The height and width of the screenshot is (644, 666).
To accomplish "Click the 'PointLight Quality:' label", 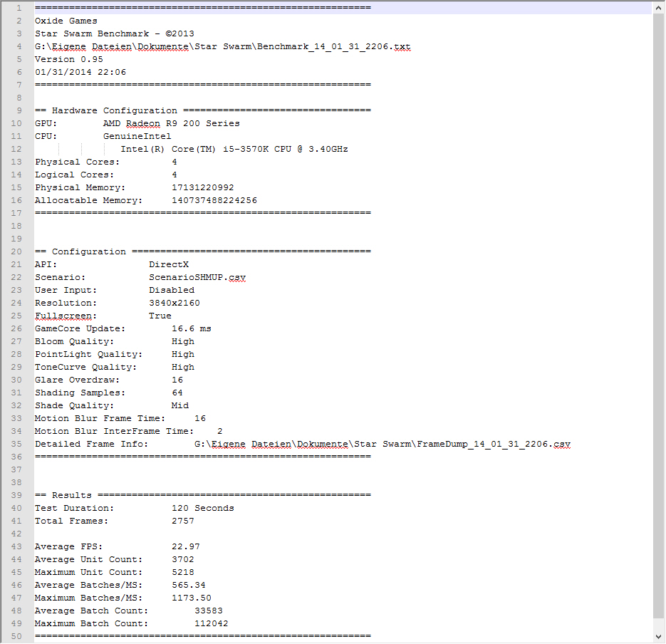I will 89,354.
